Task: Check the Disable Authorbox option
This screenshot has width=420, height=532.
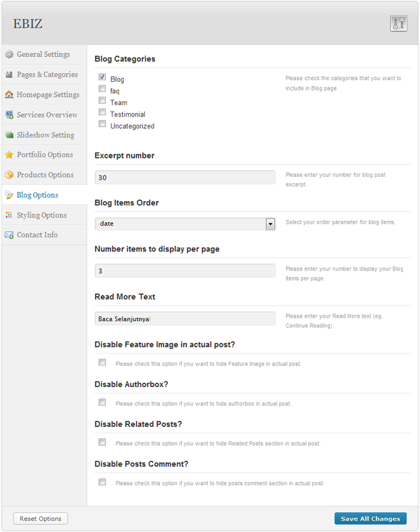Action: pos(102,402)
